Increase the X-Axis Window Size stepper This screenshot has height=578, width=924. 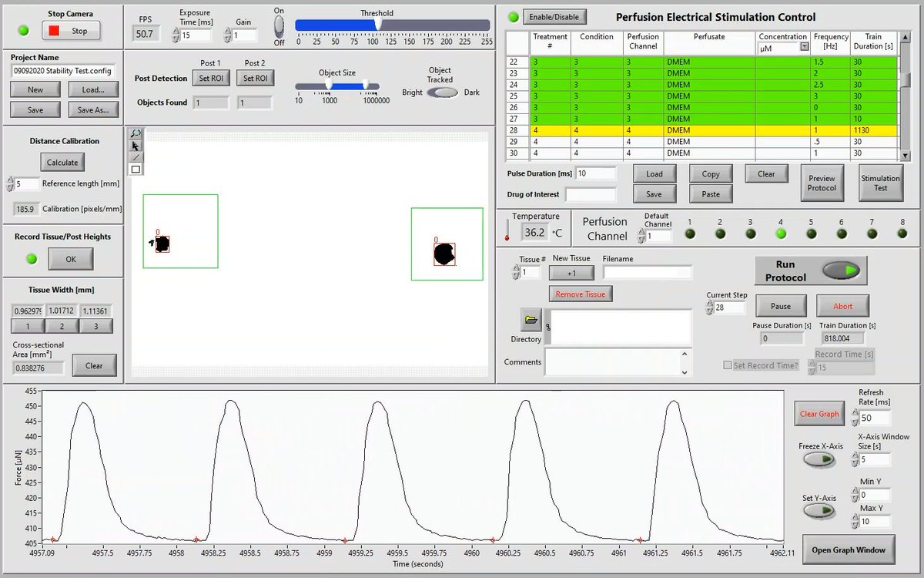pyautogui.click(x=854, y=455)
